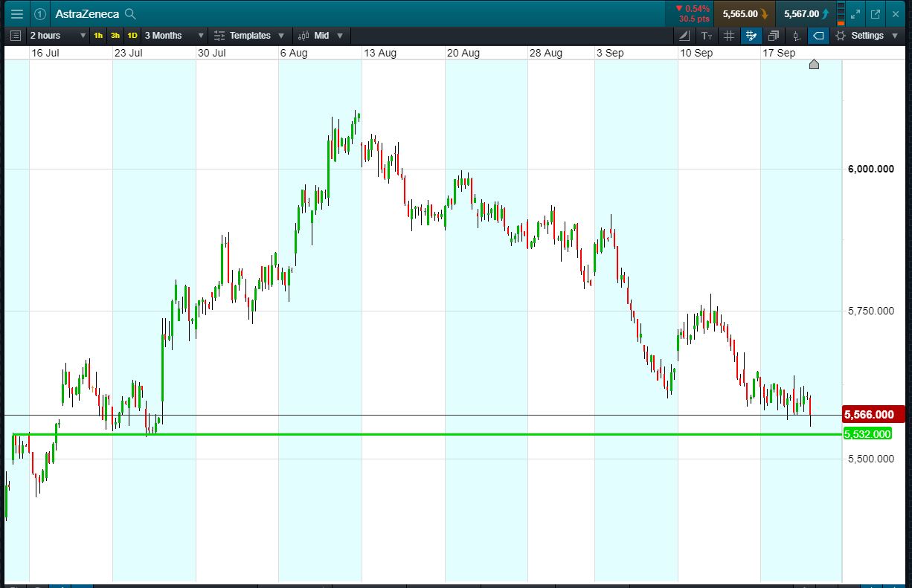Click the AstraZeneca instrument name
The image size is (912, 588).
point(87,13)
